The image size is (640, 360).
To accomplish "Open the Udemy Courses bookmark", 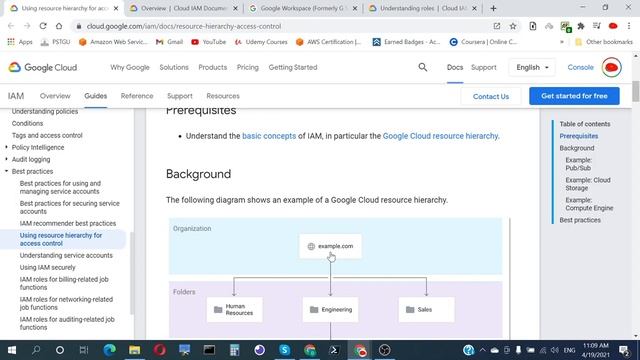I will point(261,42).
